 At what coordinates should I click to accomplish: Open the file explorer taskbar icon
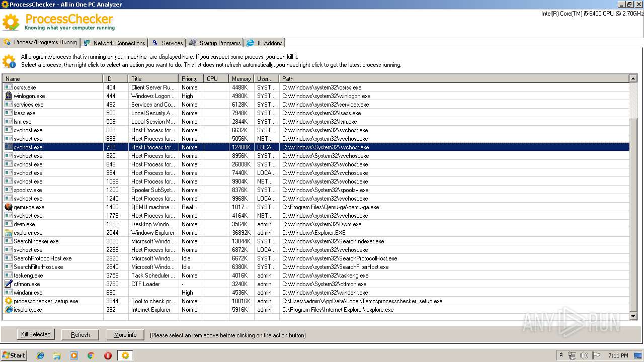pos(57,355)
